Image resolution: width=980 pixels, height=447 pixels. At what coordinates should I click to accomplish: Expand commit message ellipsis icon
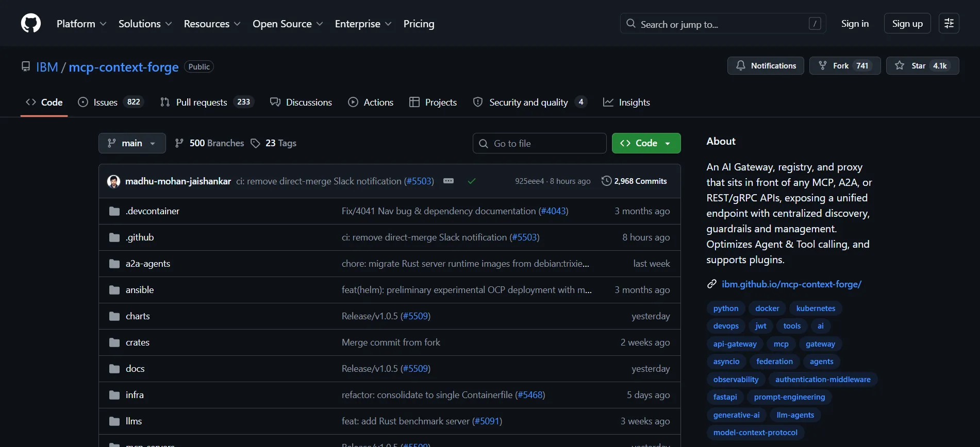pyautogui.click(x=449, y=181)
